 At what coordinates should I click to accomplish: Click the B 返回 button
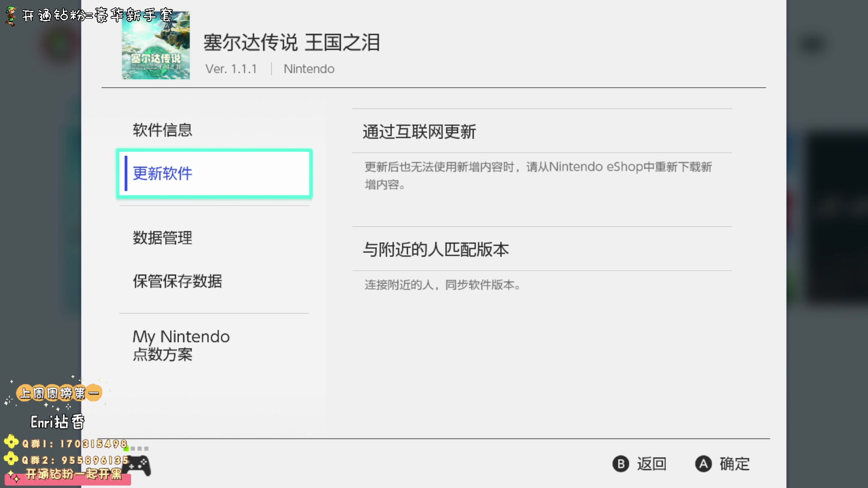click(639, 464)
